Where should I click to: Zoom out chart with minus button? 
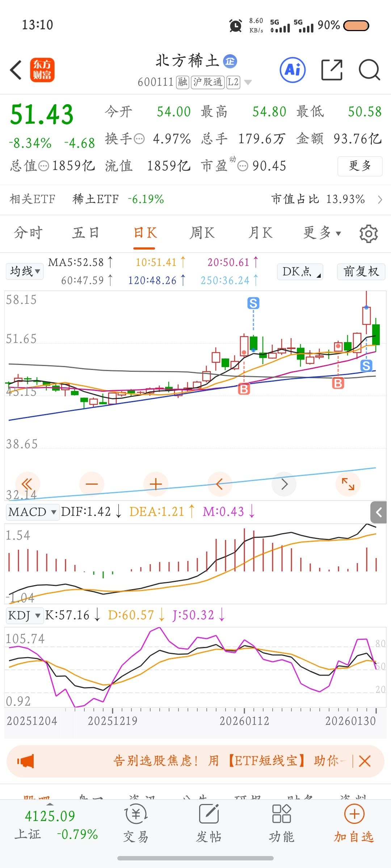[x=92, y=484]
